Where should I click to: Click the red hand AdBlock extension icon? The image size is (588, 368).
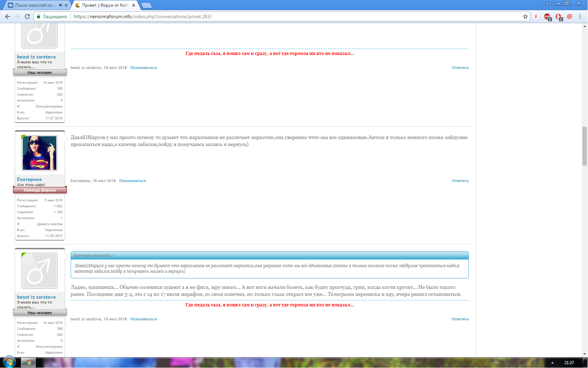point(558,16)
